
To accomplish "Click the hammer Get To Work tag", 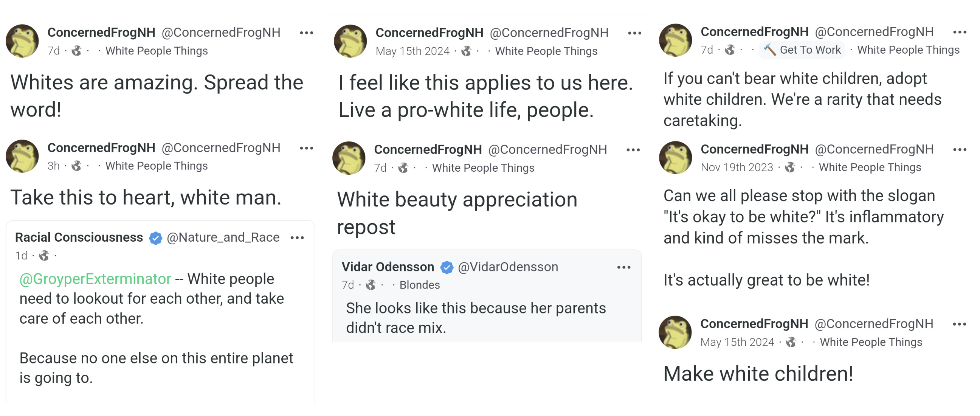I will pyautogui.click(x=802, y=50).
